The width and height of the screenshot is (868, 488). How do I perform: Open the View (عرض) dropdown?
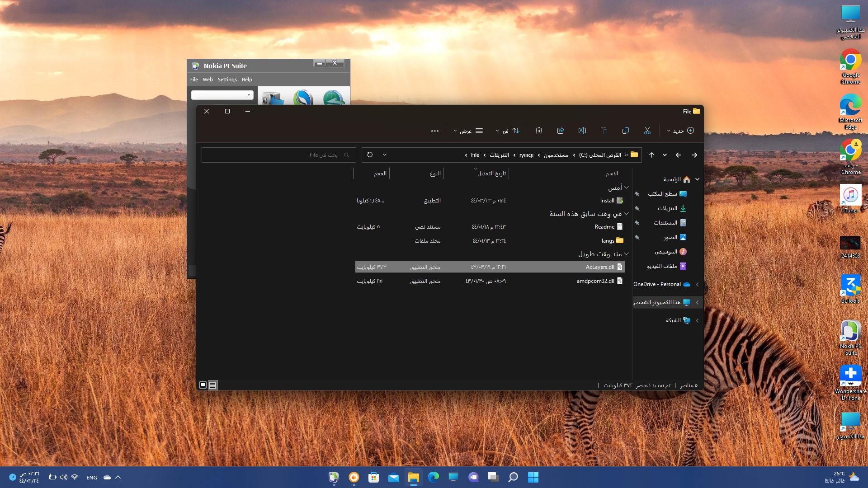[x=468, y=131]
